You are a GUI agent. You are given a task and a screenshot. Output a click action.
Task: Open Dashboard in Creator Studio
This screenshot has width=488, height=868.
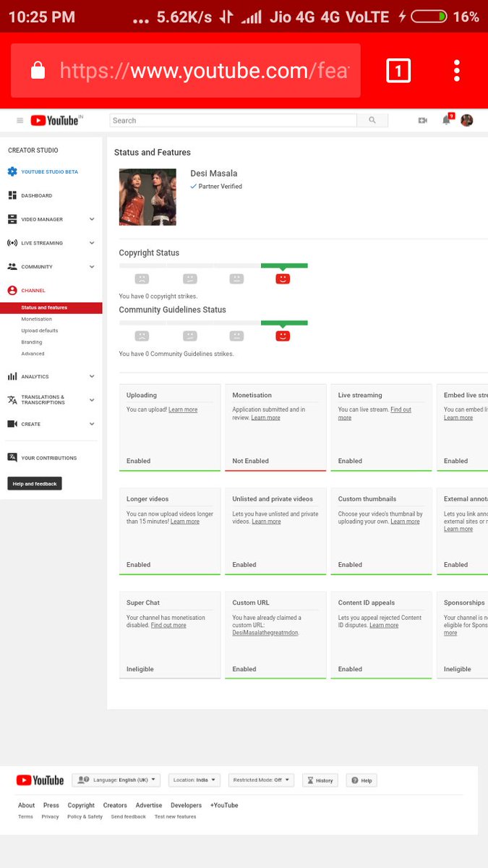click(x=36, y=195)
